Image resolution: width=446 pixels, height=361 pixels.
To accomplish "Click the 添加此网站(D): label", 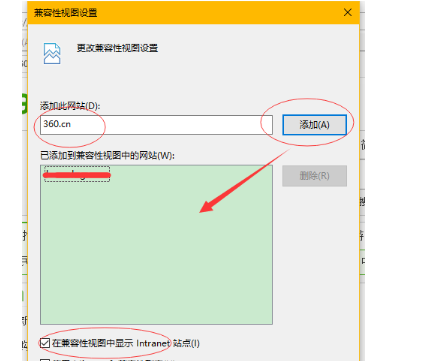I will tap(70, 106).
